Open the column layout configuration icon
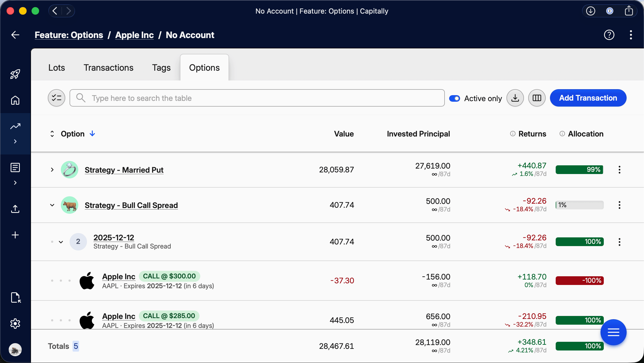 pyautogui.click(x=537, y=98)
